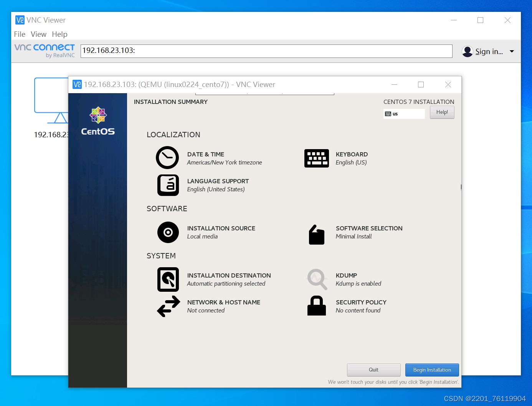
Task: Click No content found text
Action: [358, 311]
